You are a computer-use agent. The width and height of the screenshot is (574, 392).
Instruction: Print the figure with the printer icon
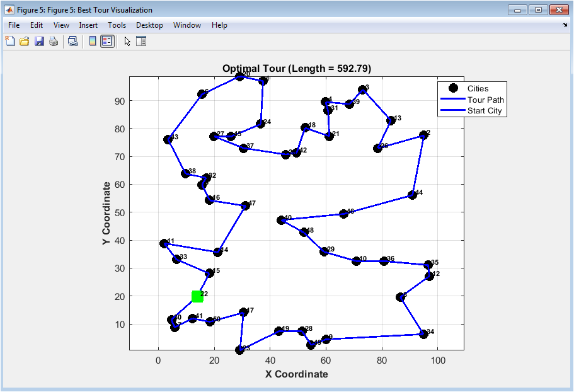[x=54, y=42]
